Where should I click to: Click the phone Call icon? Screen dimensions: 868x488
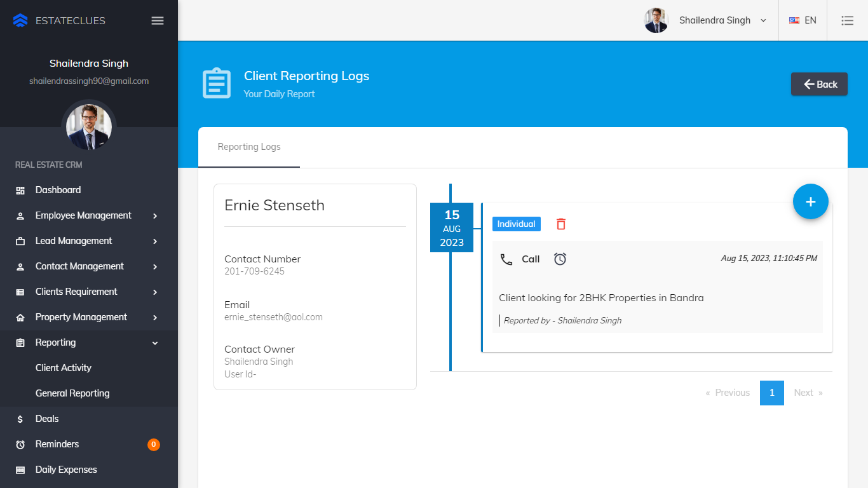pos(506,259)
